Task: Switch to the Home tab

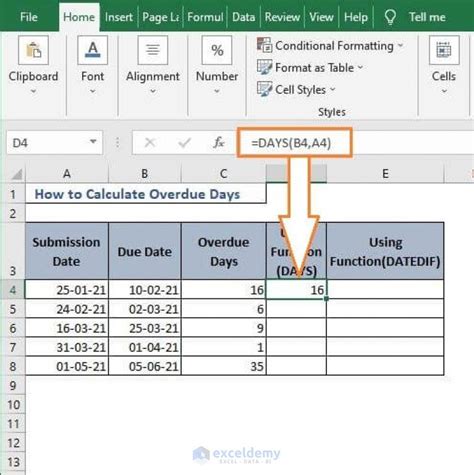Action: point(79,17)
